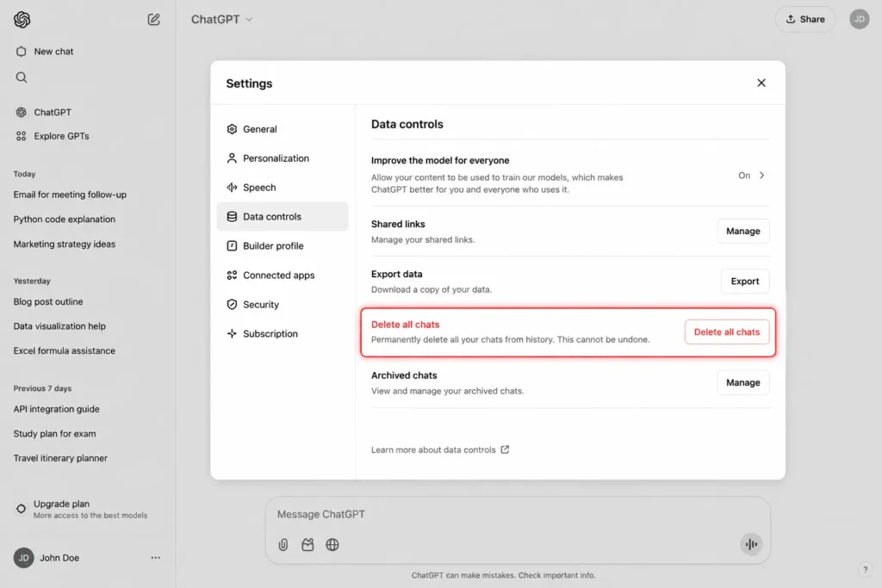The image size is (882, 588).
Task: Select the Subscription settings tab
Action: point(283,333)
